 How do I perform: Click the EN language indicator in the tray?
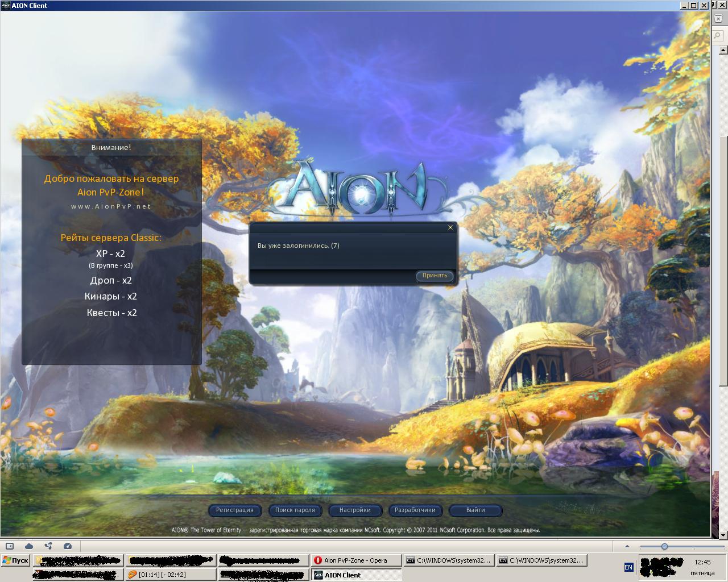point(628,567)
